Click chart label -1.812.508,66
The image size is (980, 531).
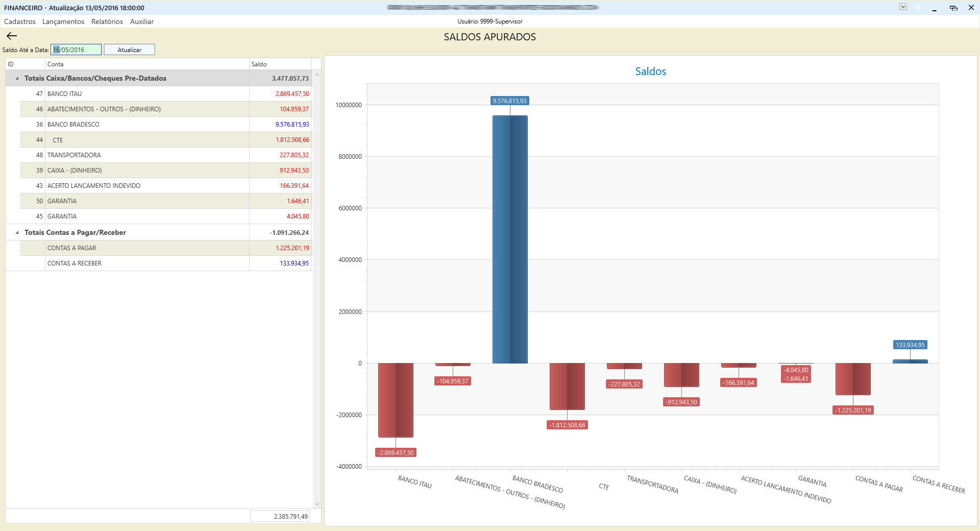point(567,425)
